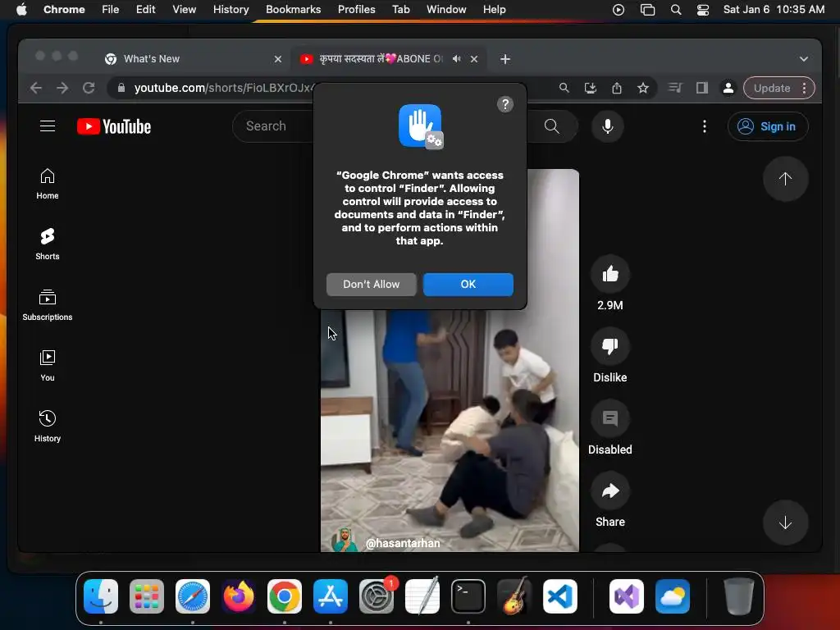The image size is (840, 630).
Task: Like the short with thumbs up
Action: click(610, 274)
